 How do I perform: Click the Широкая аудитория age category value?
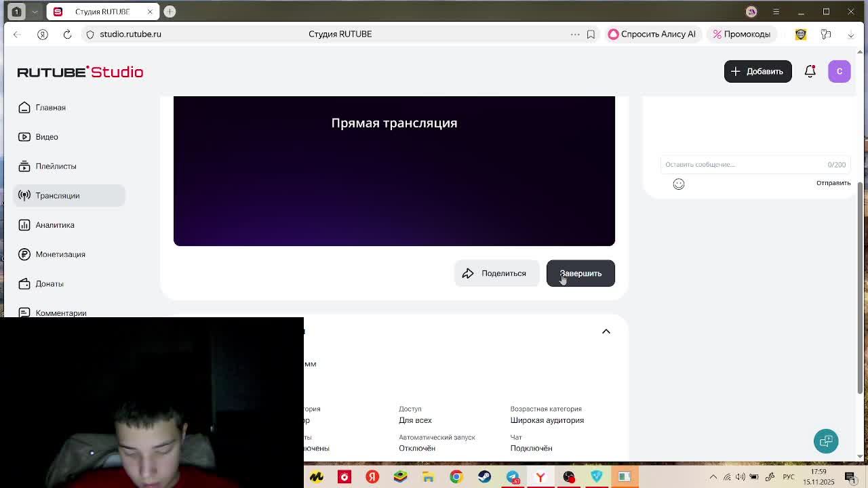point(547,420)
